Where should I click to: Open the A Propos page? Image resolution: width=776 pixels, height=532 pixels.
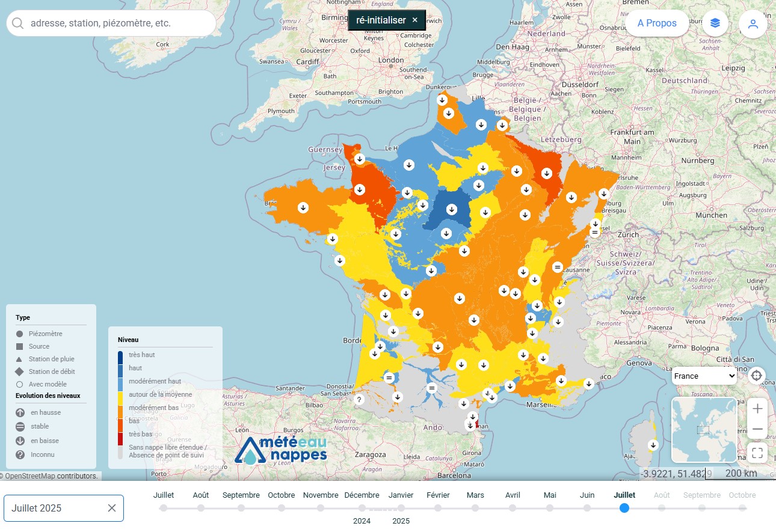coord(657,23)
